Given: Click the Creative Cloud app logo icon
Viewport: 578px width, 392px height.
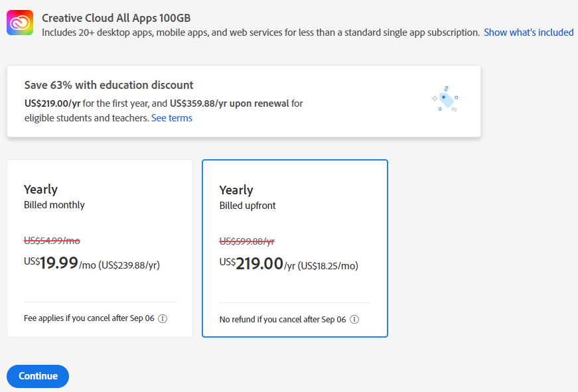Looking at the screenshot, I should point(20,23).
